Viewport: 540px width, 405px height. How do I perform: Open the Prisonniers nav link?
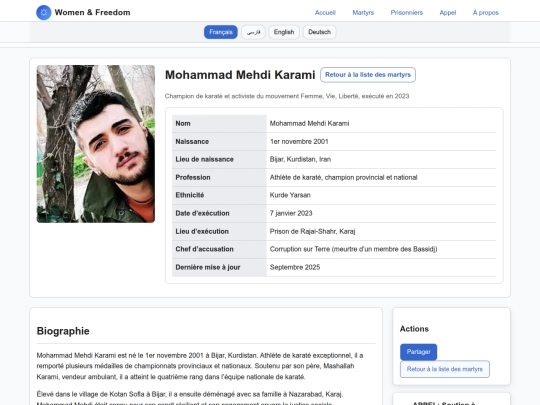point(406,13)
